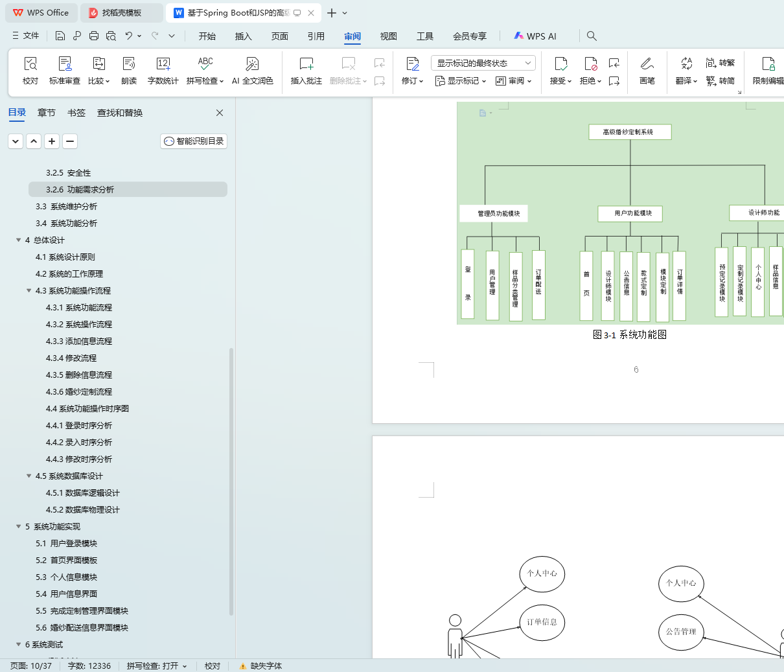784x672 pixels.
Task: Click the print preview icon
Action: 111,36
